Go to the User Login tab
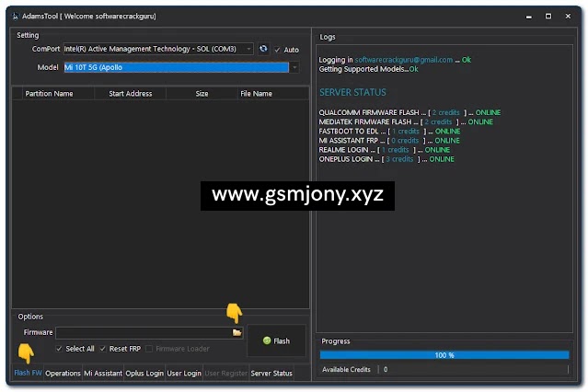 point(184,374)
